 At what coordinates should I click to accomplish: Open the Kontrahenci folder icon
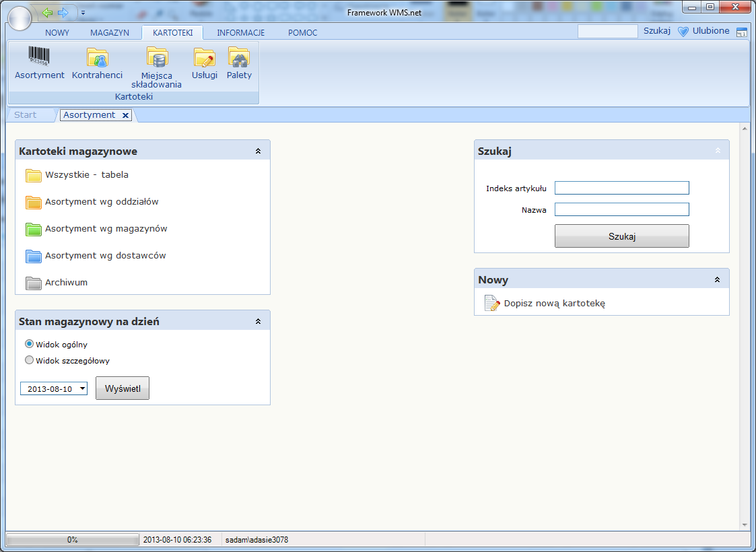point(97,58)
